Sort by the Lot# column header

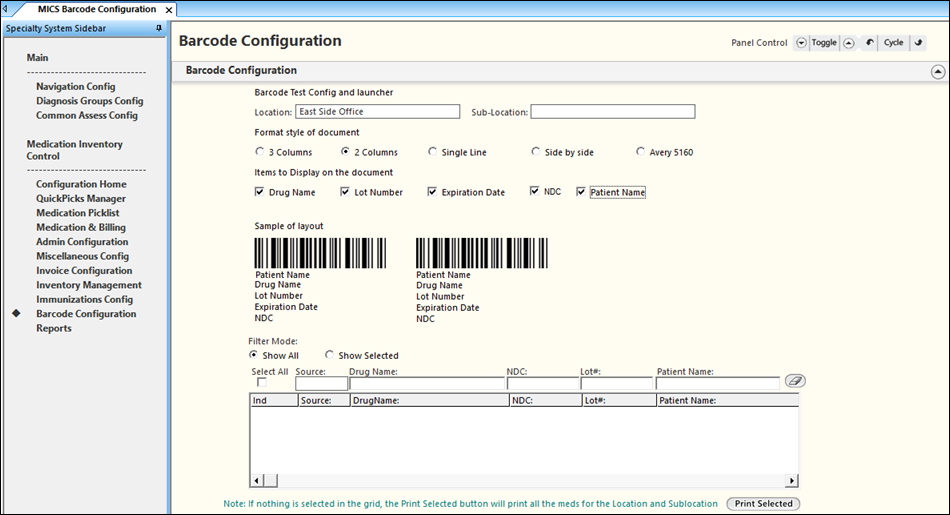click(619, 400)
